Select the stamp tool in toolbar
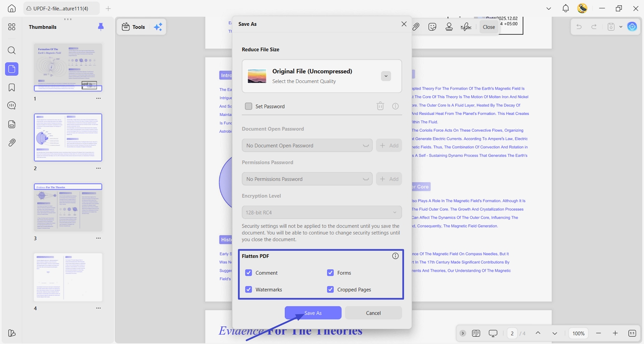The image size is (644, 344). [x=449, y=27]
